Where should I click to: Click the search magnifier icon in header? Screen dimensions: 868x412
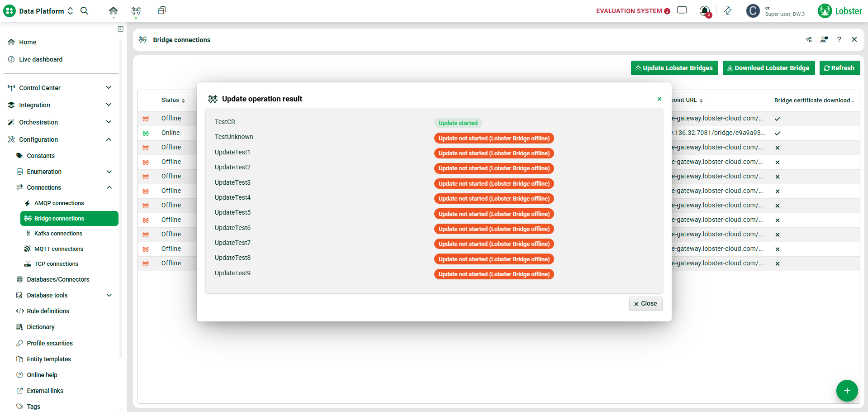tap(84, 11)
